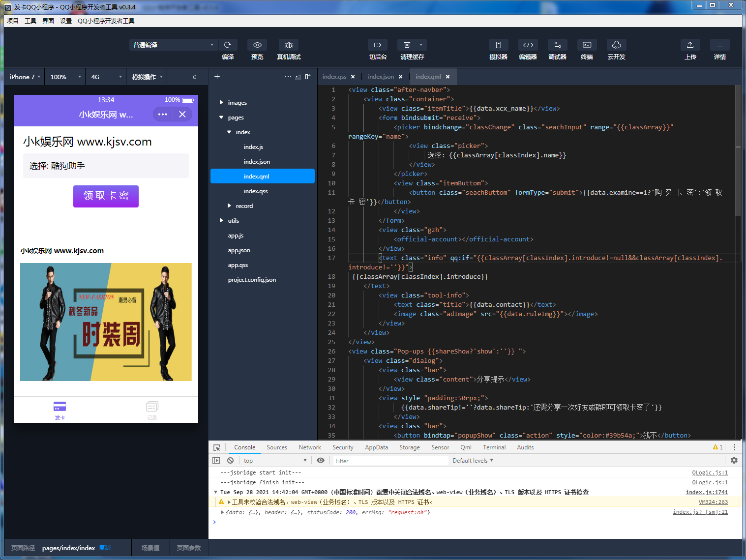Open the compile mode 普通编译 dropdown
The image size is (746, 560).
pos(173,45)
